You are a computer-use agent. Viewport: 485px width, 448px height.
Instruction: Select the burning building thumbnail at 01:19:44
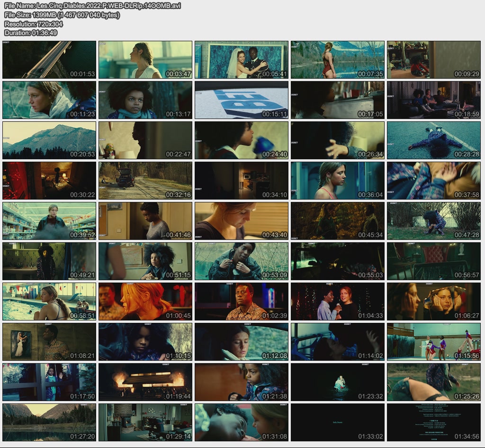[x=145, y=382]
